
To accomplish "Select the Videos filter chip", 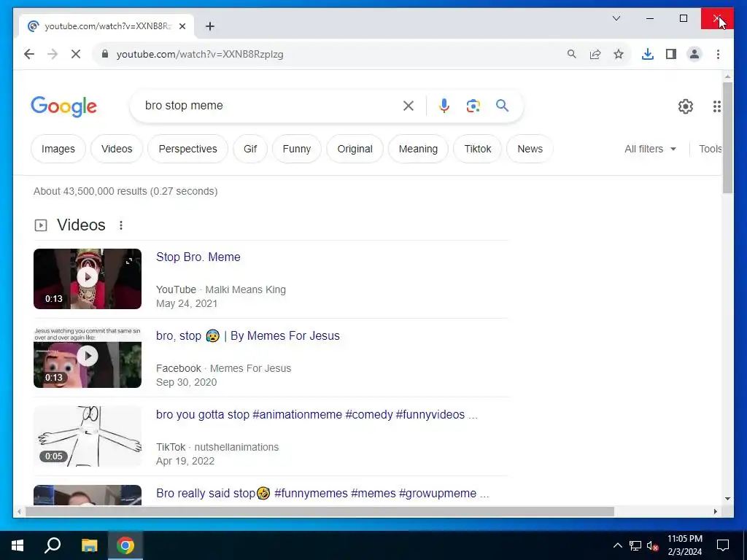I will pyautogui.click(x=117, y=149).
